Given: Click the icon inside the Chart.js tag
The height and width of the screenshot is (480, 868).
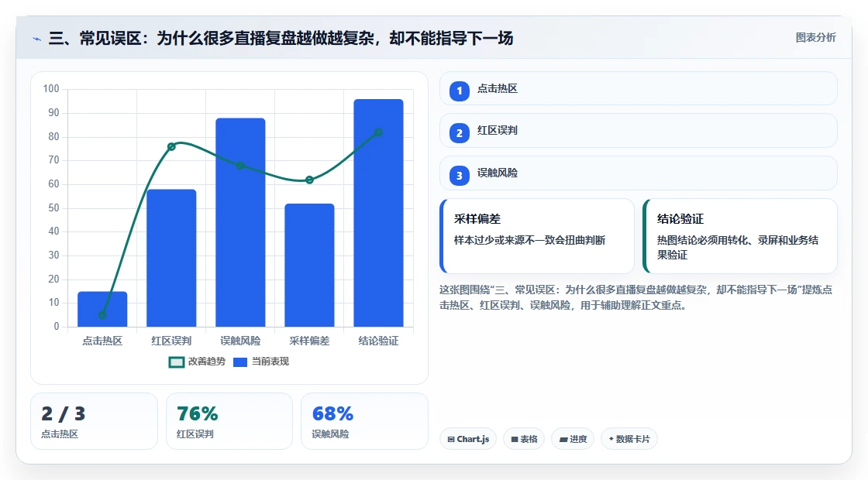Looking at the screenshot, I should coord(451,439).
